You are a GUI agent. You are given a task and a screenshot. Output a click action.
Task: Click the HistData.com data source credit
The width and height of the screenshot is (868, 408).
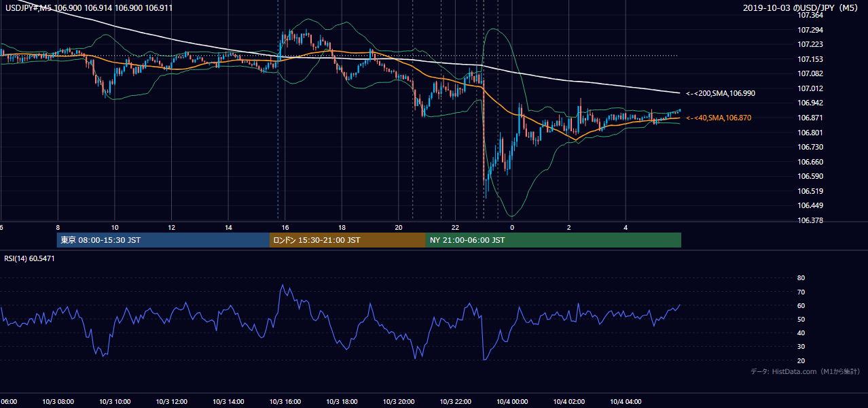[x=805, y=371]
